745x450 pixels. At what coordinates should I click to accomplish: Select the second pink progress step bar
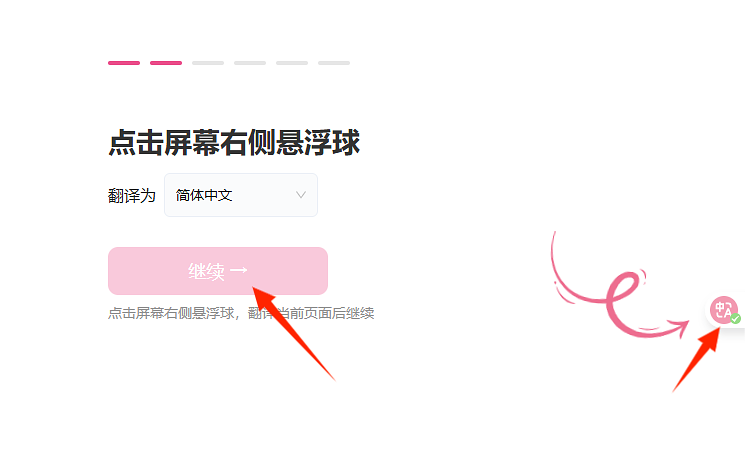(166, 63)
